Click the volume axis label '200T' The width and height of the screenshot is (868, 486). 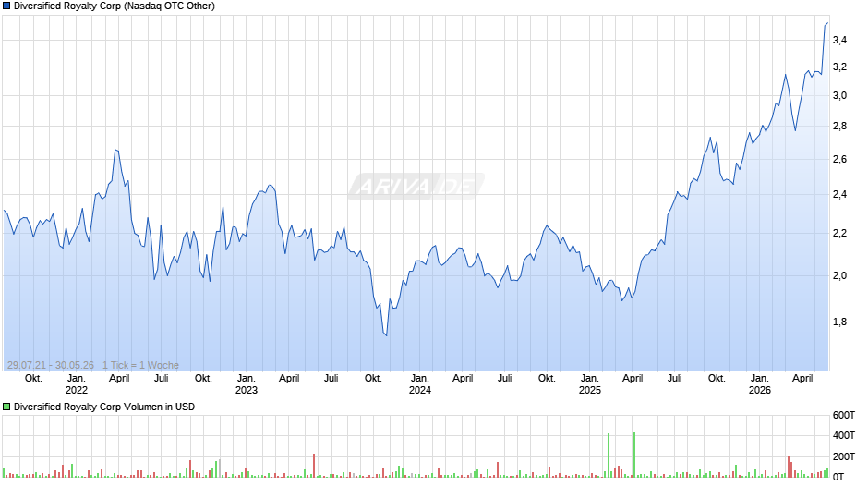pyautogui.click(x=844, y=456)
